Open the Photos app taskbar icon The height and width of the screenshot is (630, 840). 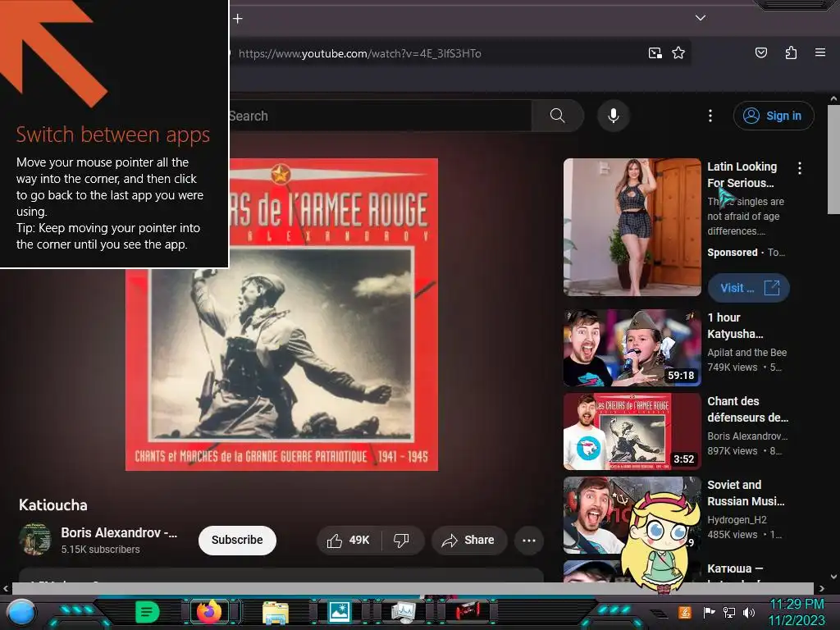(x=340, y=612)
